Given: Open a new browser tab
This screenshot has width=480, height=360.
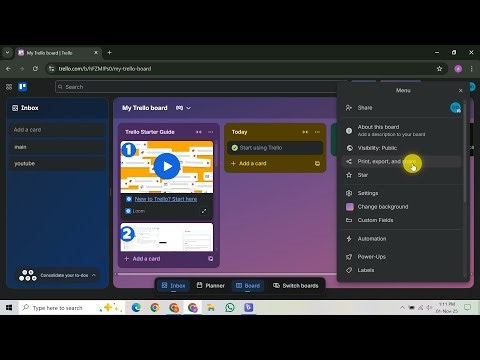Looking at the screenshot, I should point(109,53).
